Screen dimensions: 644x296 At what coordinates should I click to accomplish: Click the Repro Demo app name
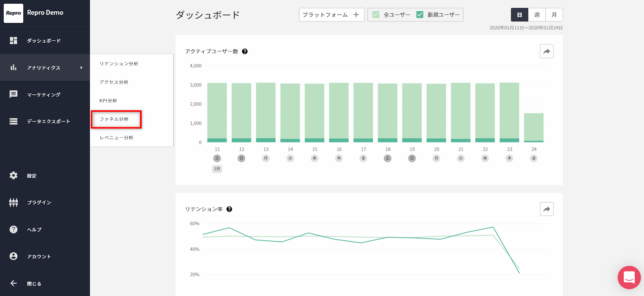pos(45,12)
